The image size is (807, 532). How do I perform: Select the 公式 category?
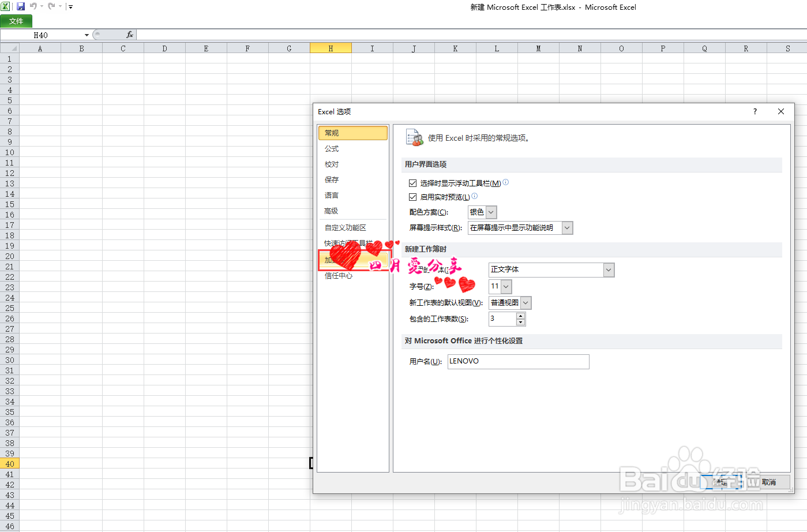pos(352,149)
